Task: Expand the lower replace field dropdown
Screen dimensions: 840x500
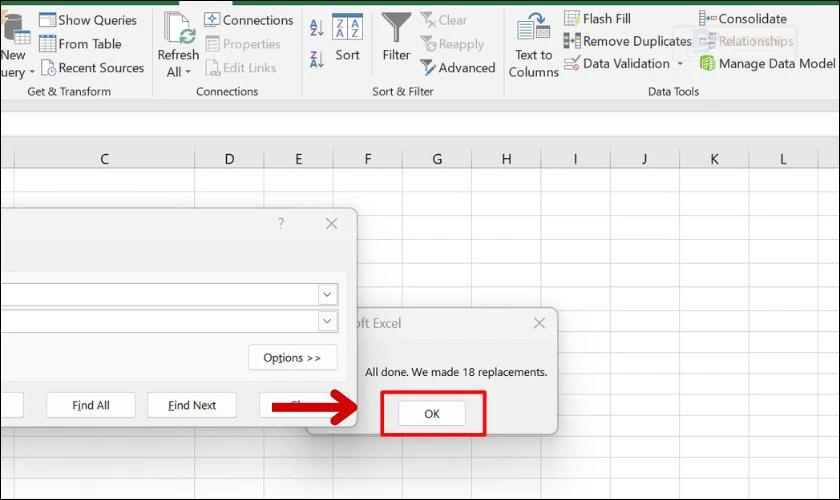Action: click(327, 321)
